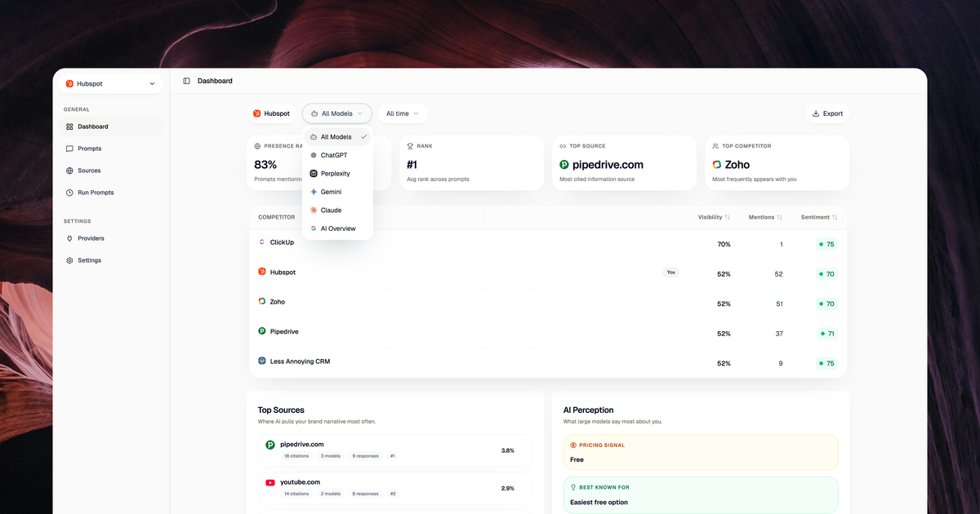Image resolution: width=980 pixels, height=514 pixels.
Task: Sort the table by Mentions
Action: 766,217
